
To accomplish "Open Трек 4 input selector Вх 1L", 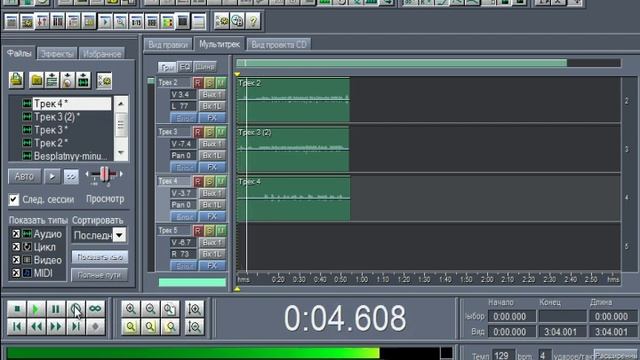I will pyautogui.click(x=212, y=205).
